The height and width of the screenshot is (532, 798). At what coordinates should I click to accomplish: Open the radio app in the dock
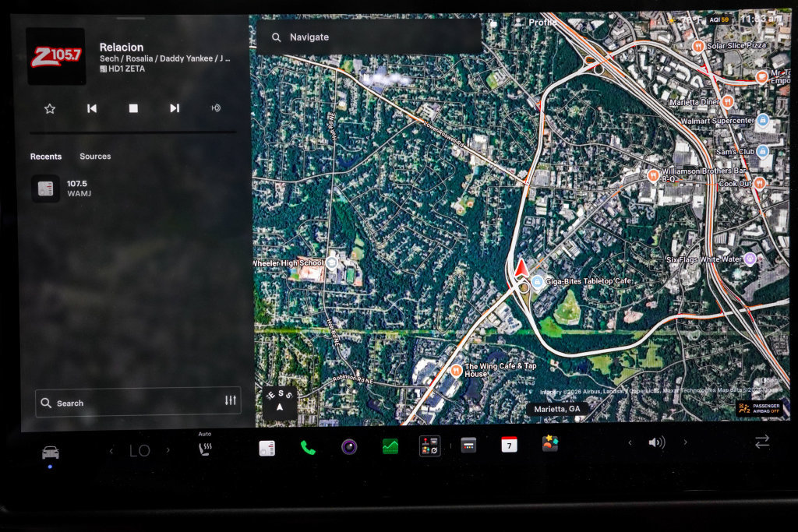(x=267, y=448)
